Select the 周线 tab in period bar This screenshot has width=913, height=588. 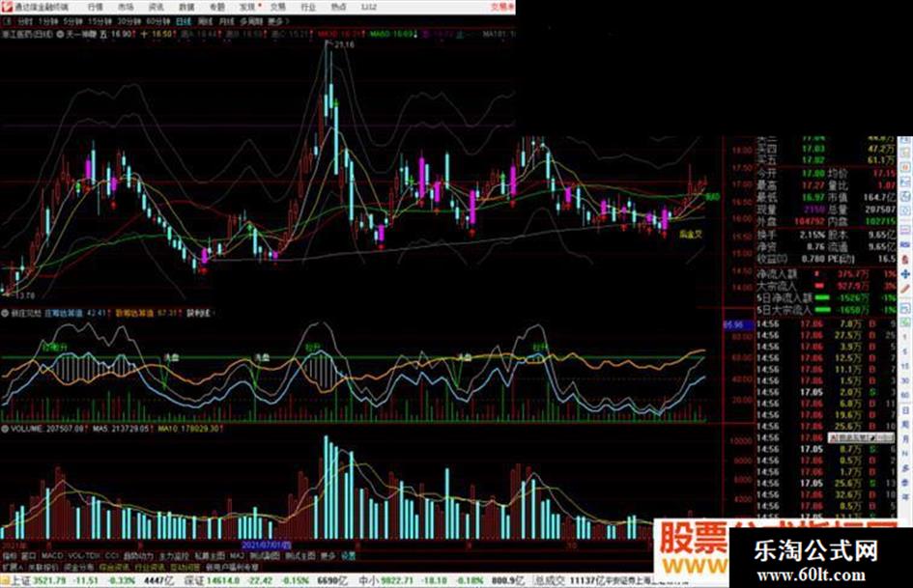205,21
